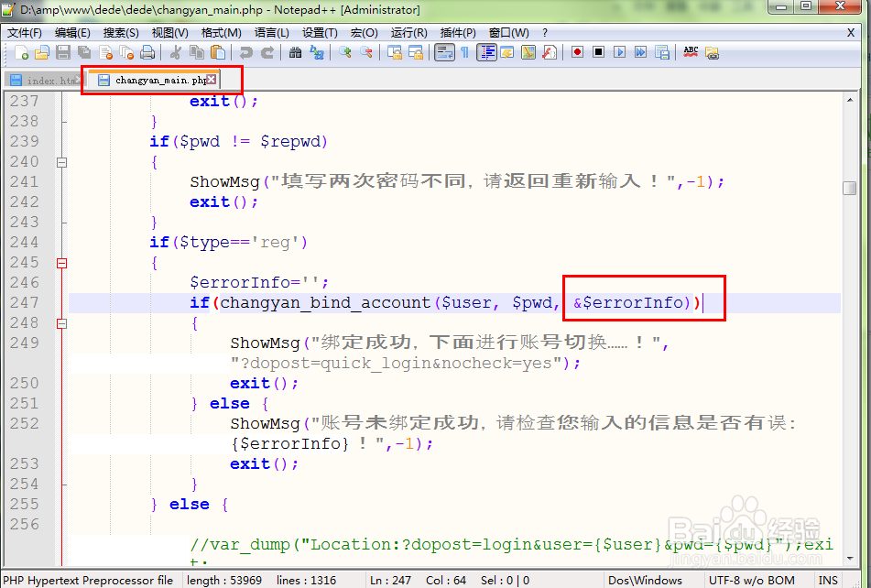Select the changyan_main.php tab
The image size is (871, 588).
click(155, 80)
